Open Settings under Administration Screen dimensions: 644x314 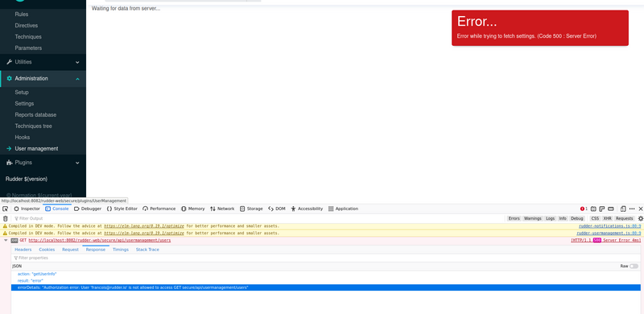pyautogui.click(x=24, y=104)
